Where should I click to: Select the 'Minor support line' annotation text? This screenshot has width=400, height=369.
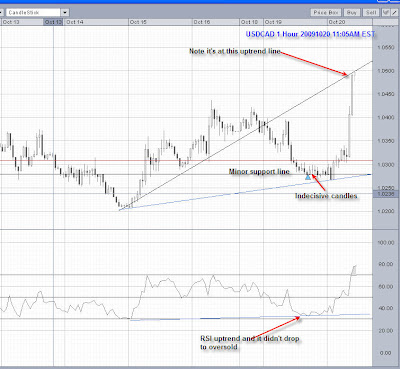click(259, 172)
